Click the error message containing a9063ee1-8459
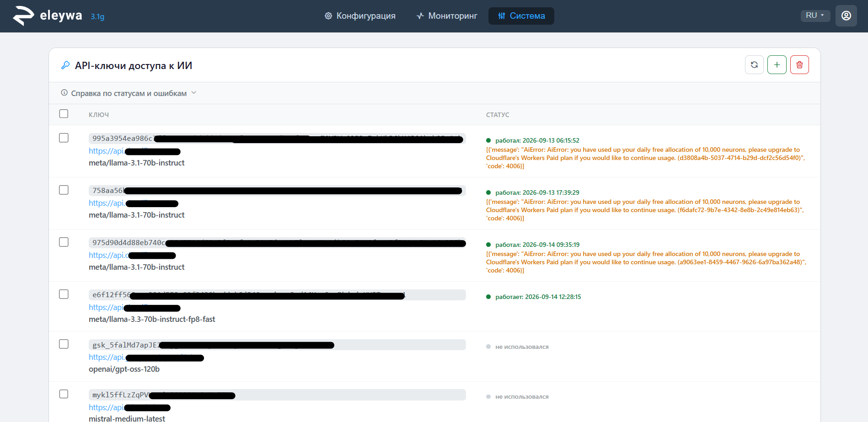868x422 pixels. (646, 262)
